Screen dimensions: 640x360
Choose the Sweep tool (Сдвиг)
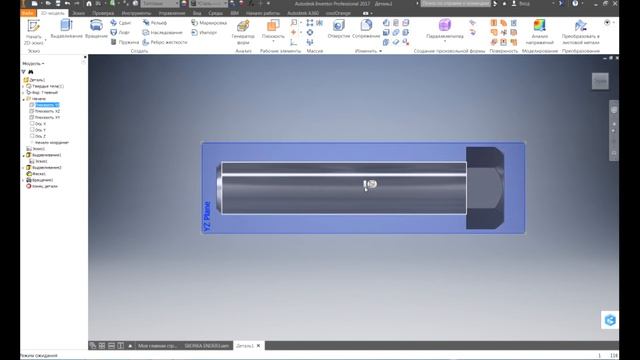pyautogui.click(x=121, y=23)
